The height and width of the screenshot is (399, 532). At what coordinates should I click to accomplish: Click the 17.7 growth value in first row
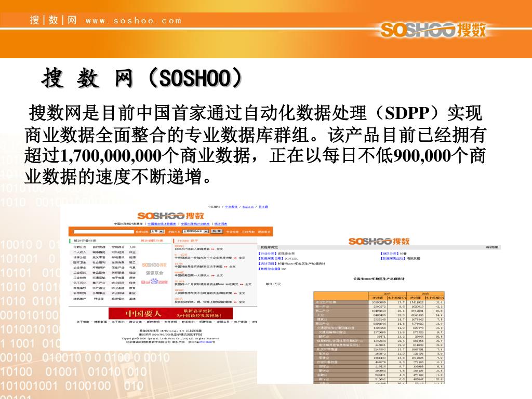[x=401, y=302]
